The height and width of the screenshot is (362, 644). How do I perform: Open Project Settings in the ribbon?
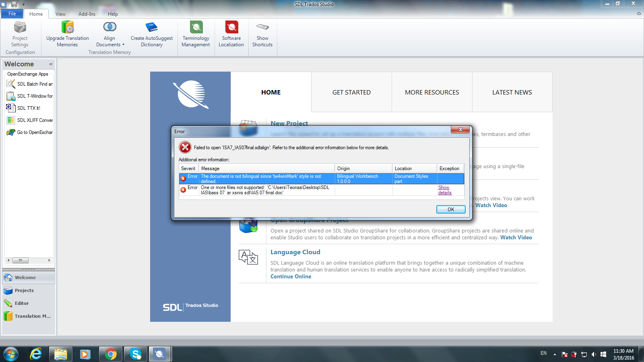[x=20, y=34]
